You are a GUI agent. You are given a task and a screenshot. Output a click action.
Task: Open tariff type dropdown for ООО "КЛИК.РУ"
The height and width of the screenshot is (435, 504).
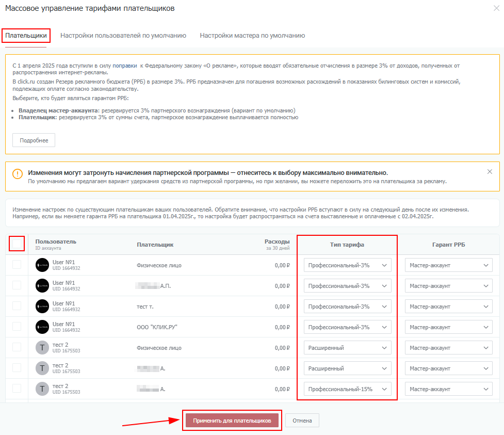click(x=347, y=327)
